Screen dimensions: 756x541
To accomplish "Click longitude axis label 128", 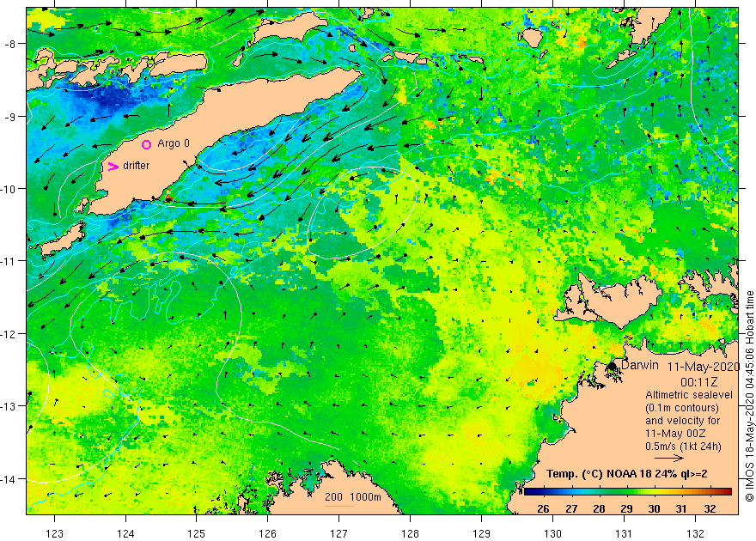I will tap(411, 533).
